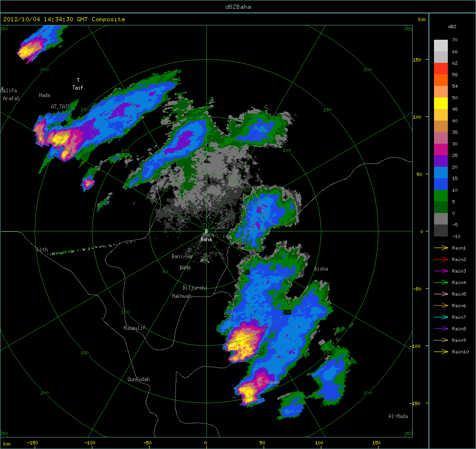Pick the yellow 45-50 dBZ swatch
The height and width of the screenshot is (449, 476).
(x=440, y=103)
